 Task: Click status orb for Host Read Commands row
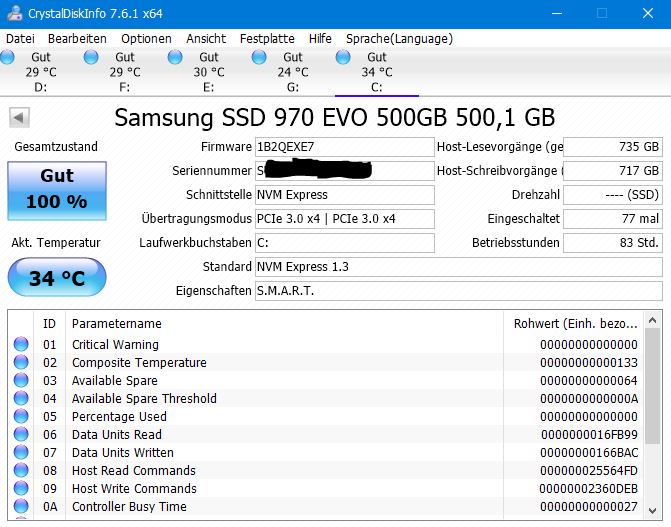point(21,470)
